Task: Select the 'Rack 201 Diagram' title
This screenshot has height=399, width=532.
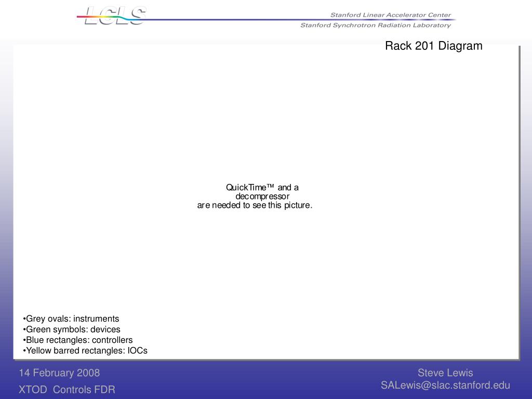Action: click(x=434, y=46)
